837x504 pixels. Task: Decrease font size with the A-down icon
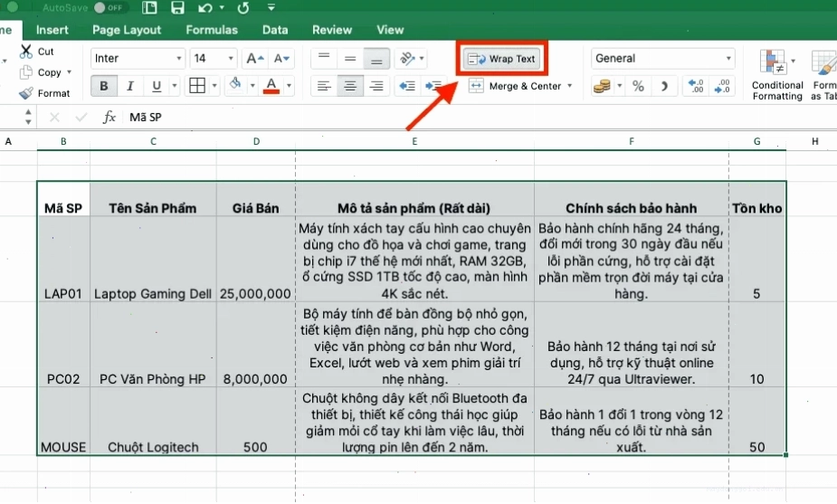coord(281,58)
